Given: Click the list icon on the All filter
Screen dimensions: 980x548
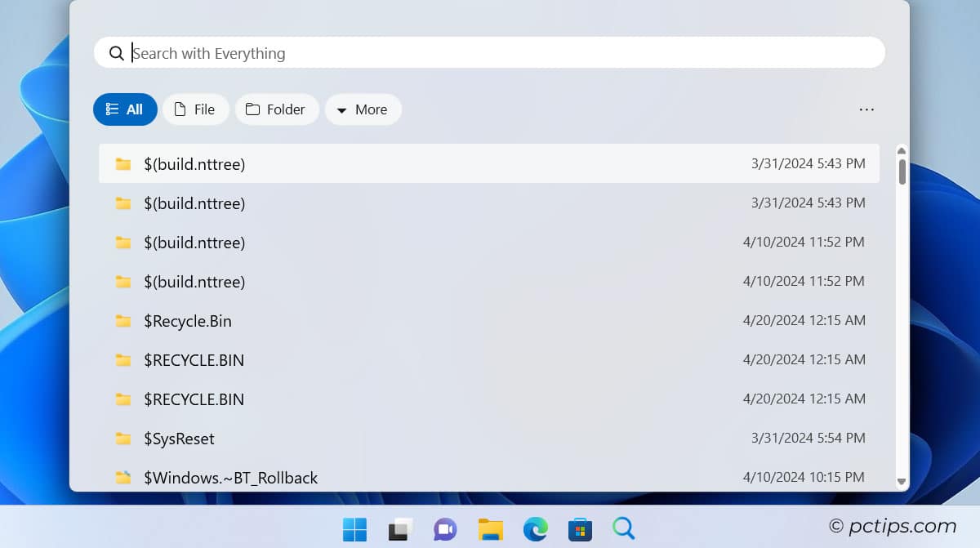Looking at the screenshot, I should (112, 109).
